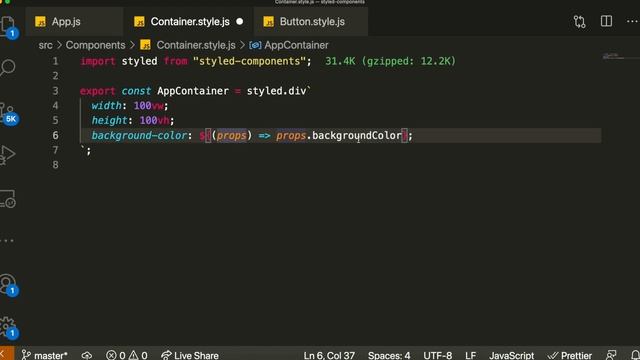Viewport: 640px width, 360px height.
Task: Open notifications bell in status bar
Action: pyautogui.click(x=635, y=355)
